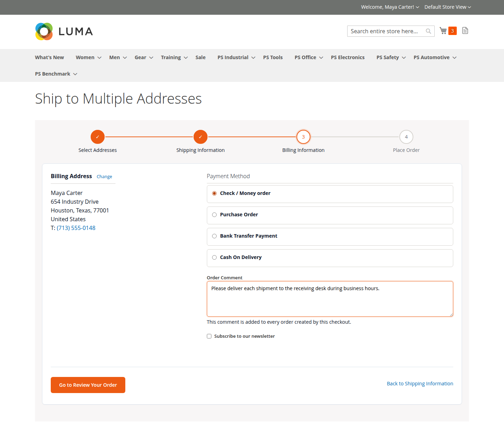Click the step 4 Place Order circle
The height and width of the screenshot is (427, 504).
[x=406, y=137]
